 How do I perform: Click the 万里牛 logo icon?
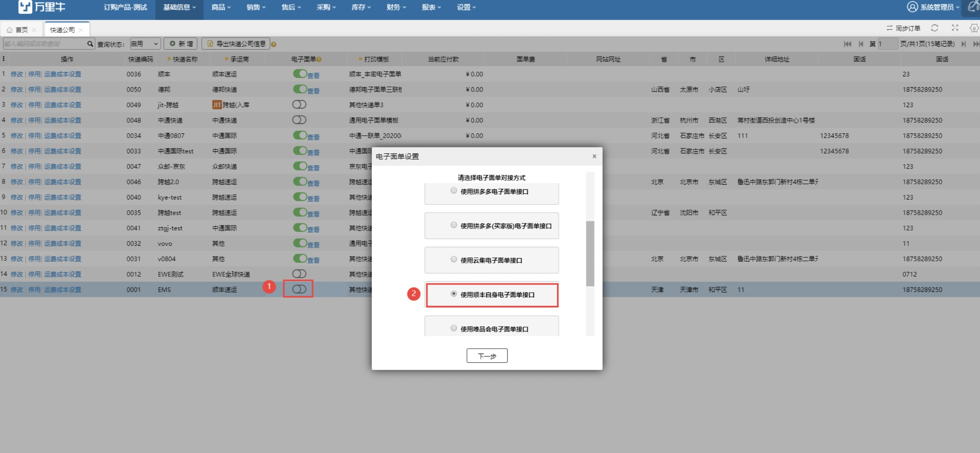coord(25,7)
